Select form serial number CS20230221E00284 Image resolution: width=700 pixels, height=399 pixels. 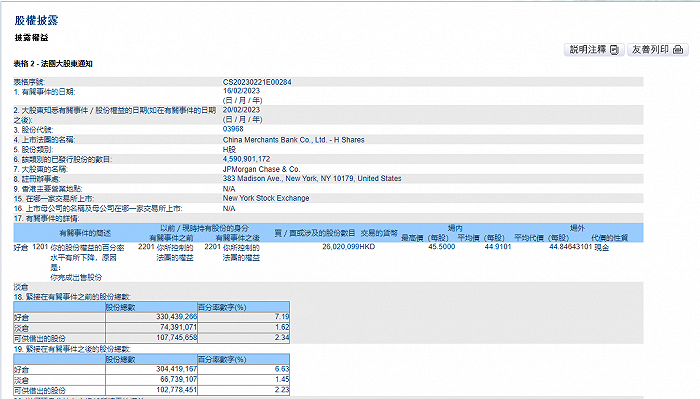(257, 82)
